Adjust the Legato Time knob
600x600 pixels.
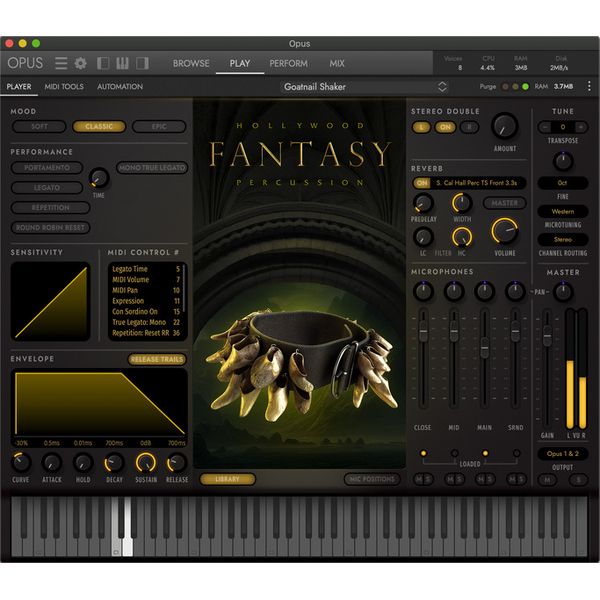coord(99,178)
